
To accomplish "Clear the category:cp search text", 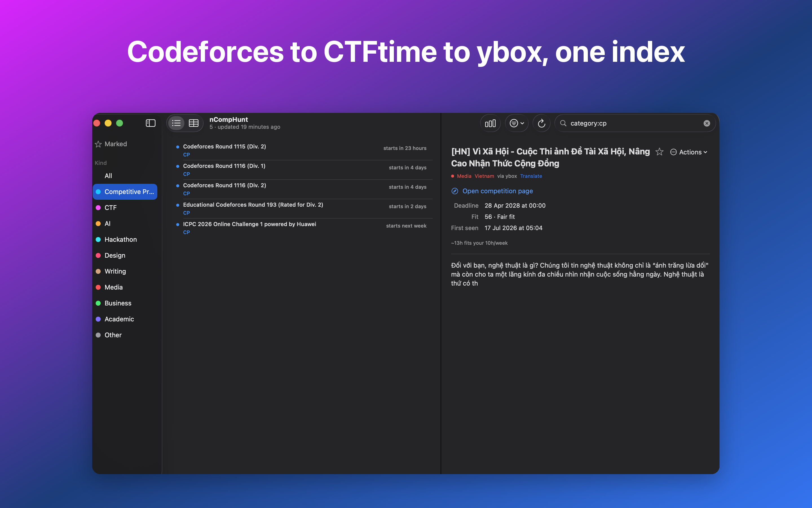I will coord(707,123).
